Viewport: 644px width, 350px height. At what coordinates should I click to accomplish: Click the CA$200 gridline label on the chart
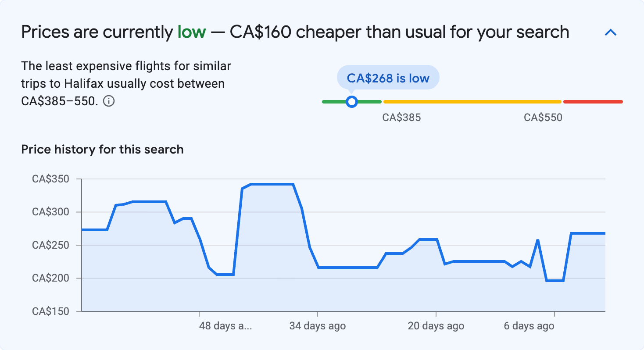click(51, 279)
